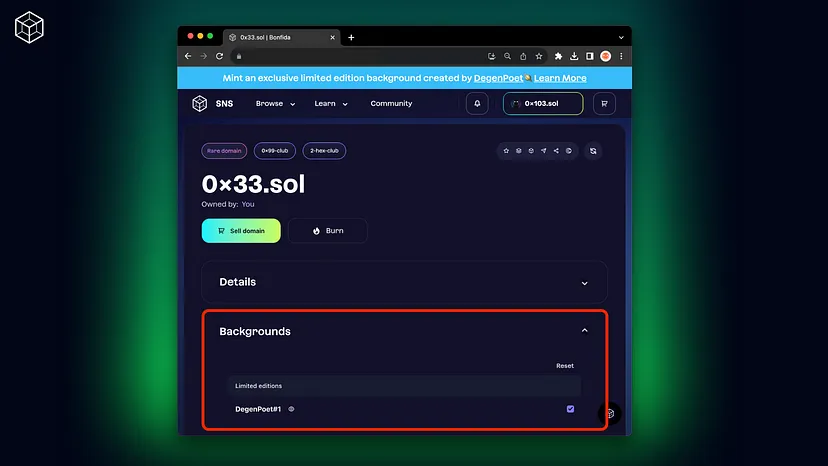Screen dimensions: 828x466
Task: Click the last circular icon in domain toolbar
Action: pos(569,151)
